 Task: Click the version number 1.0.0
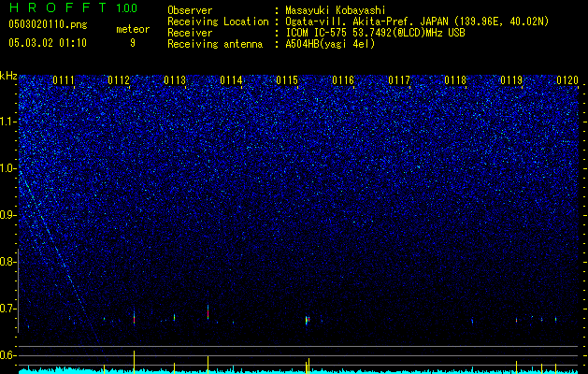(126, 7)
